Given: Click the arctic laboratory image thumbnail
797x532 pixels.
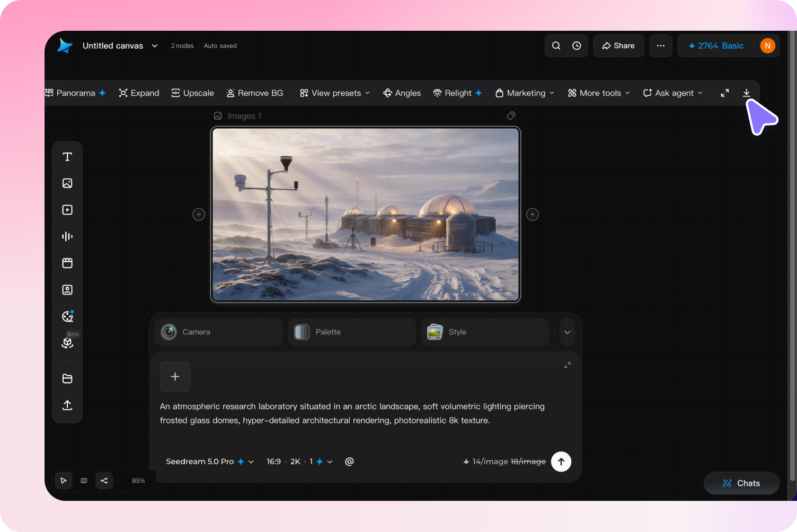Looking at the screenshot, I should coord(366,215).
